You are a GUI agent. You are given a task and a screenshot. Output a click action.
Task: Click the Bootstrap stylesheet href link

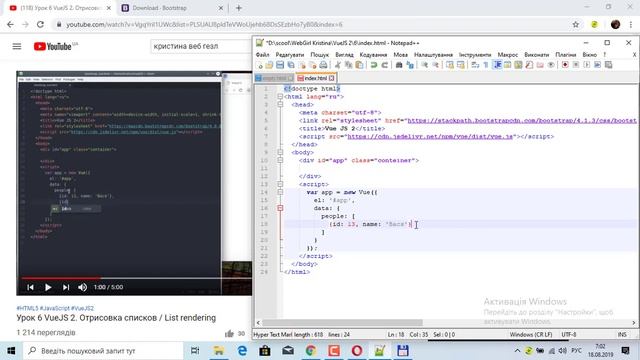pyautogui.click(x=522, y=120)
